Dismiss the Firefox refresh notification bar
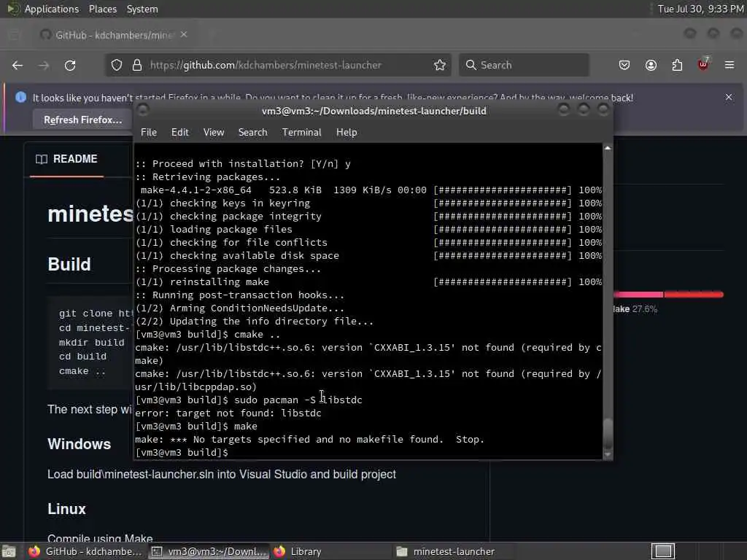The width and height of the screenshot is (747, 560). 729,97
